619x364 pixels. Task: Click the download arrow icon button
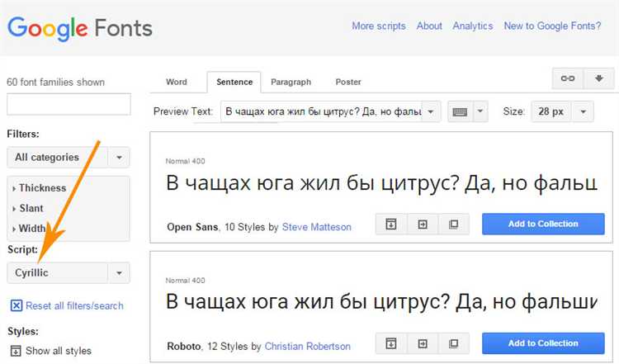[x=599, y=78]
